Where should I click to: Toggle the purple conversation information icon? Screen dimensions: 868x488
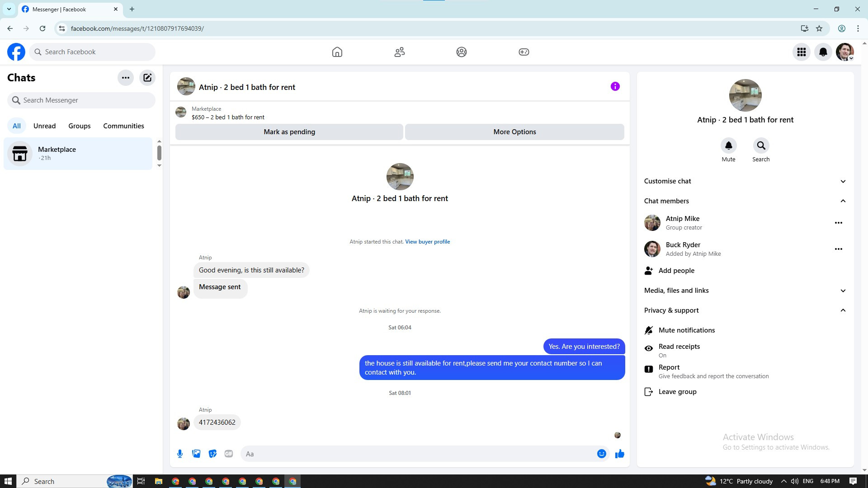tap(615, 86)
